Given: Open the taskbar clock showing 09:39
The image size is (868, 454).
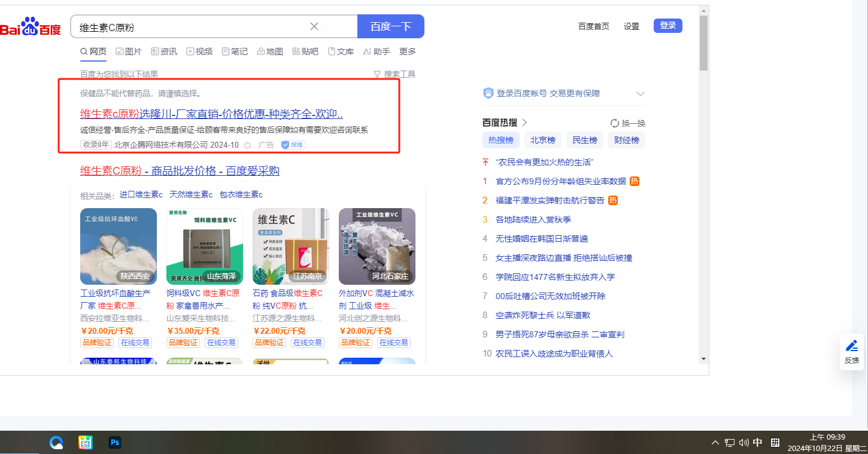Looking at the screenshot, I should tap(827, 443).
